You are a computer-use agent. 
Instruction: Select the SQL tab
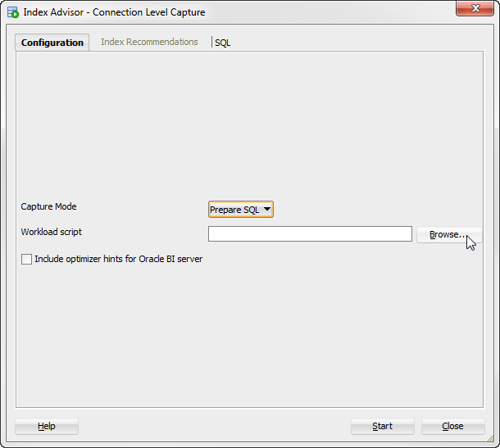point(222,43)
